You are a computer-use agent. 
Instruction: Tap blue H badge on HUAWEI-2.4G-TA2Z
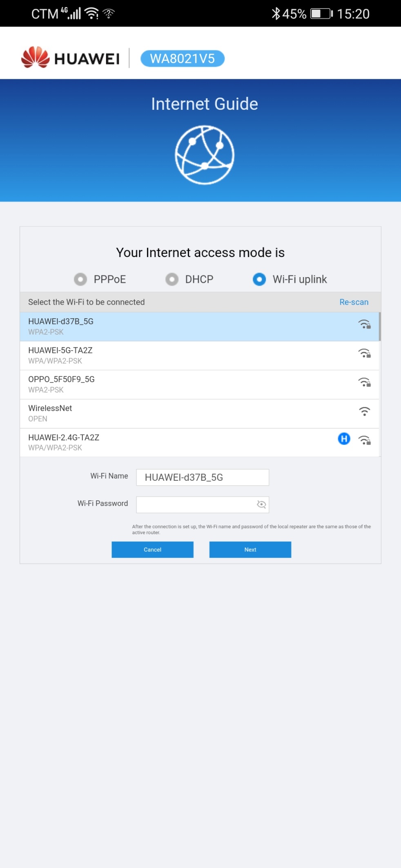tap(344, 439)
